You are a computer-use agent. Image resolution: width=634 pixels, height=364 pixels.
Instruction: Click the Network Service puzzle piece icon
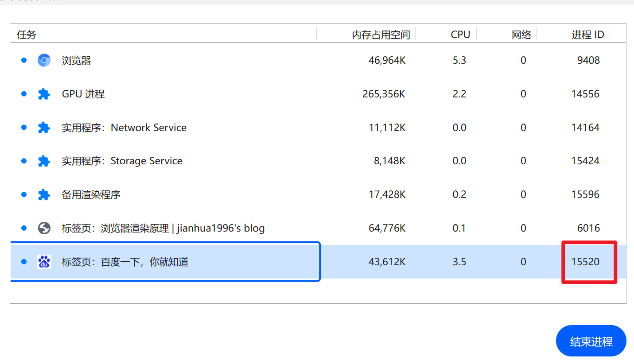click(44, 128)
